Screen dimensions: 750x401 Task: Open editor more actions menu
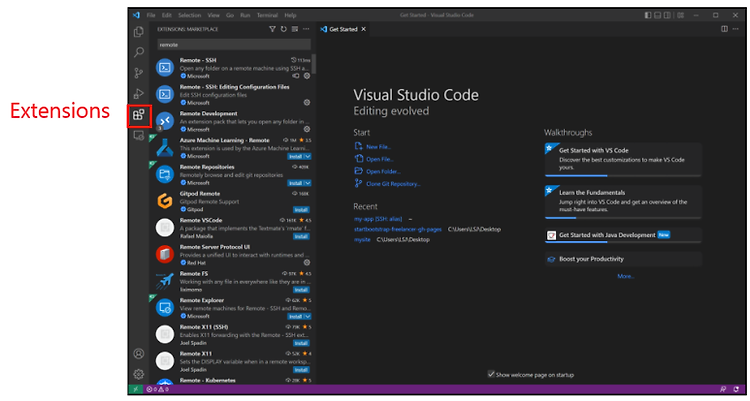pyautogui.click(x=736, y=29)
